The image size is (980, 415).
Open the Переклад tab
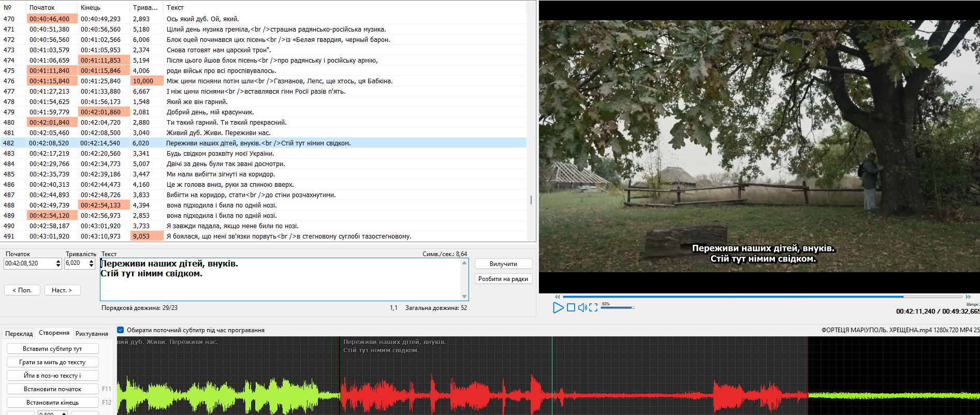(19, 334)
